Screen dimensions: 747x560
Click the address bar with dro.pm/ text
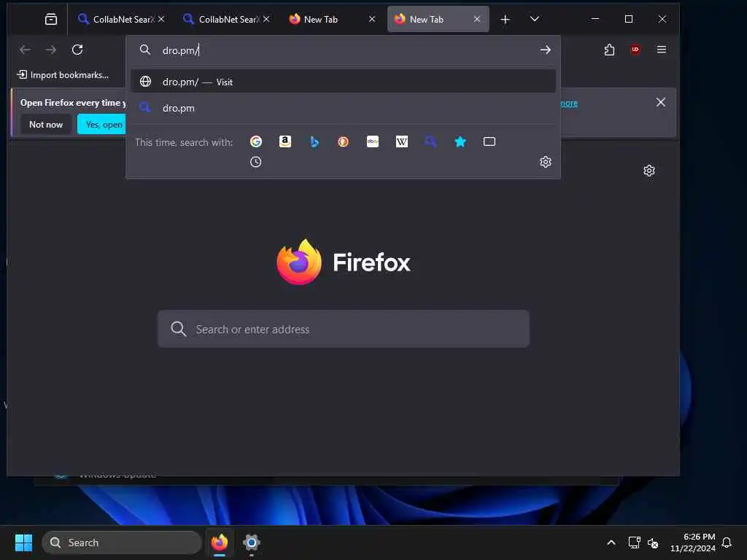coord(343,50)
